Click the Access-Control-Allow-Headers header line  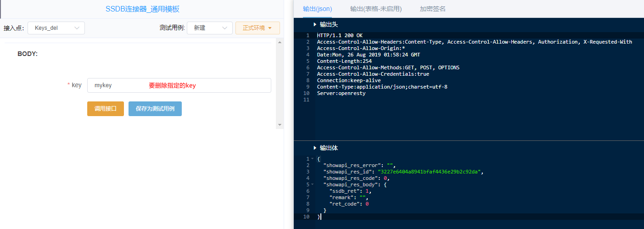click(x=474, y=42)
